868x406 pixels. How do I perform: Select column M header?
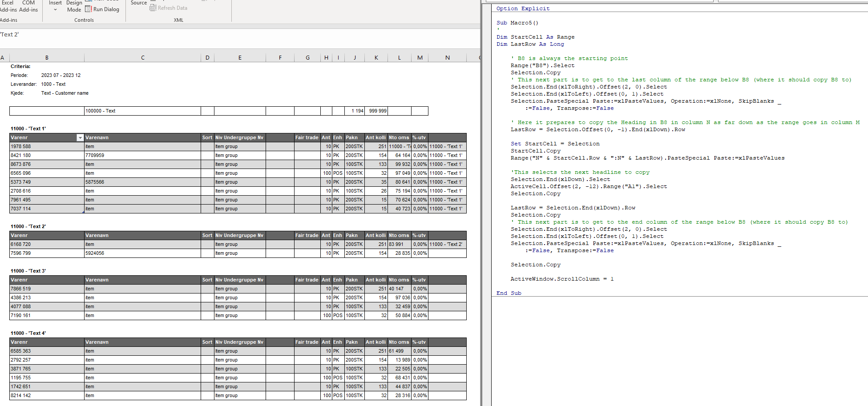[420, 57]
